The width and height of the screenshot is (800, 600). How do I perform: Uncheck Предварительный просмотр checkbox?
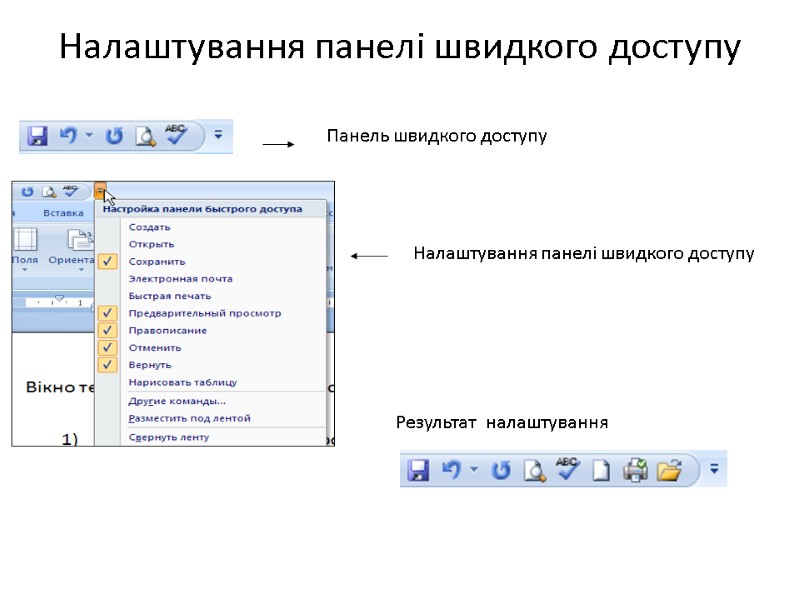pyautogui.click(x=108, y=313)
